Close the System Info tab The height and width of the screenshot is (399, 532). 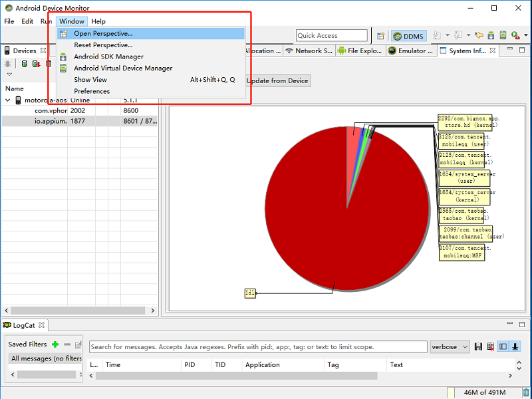tap(493, 51)
